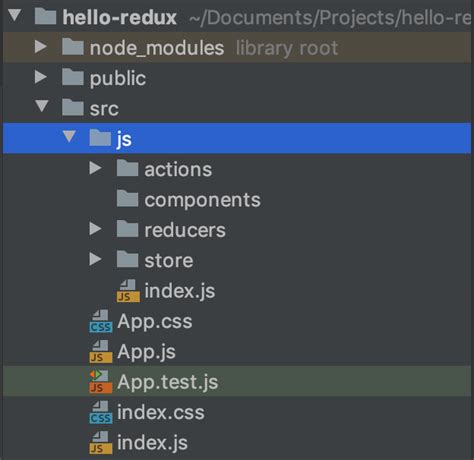
Task: Click the reducers folder icon
Action: [127, 229]
